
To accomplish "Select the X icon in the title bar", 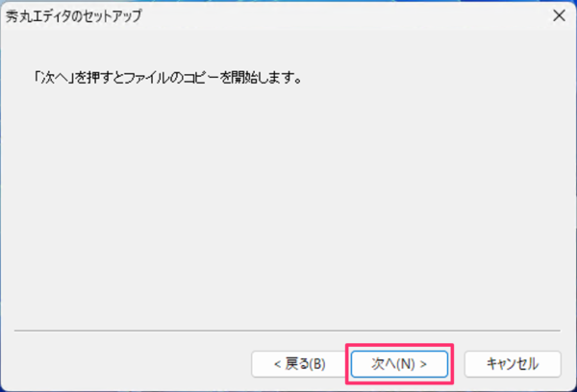I will pyautogui.click(x=560, y=15).
